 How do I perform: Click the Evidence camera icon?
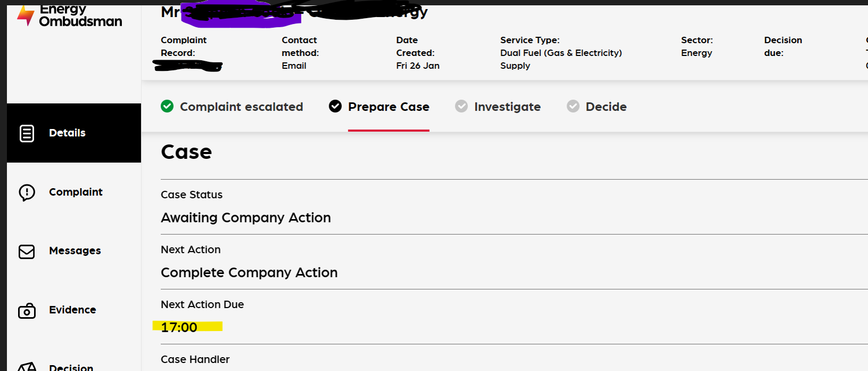[x=27, y=311]
